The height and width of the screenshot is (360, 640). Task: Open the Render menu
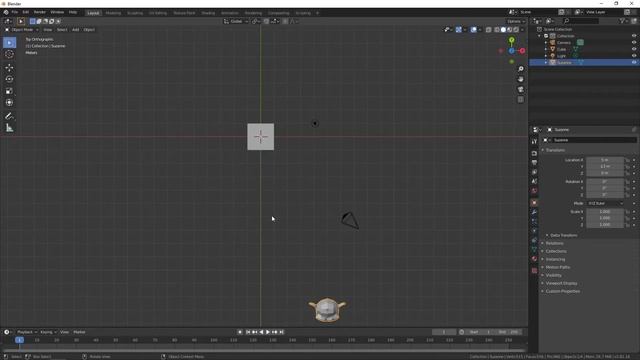pyautogui.click(x=40, y=12)
